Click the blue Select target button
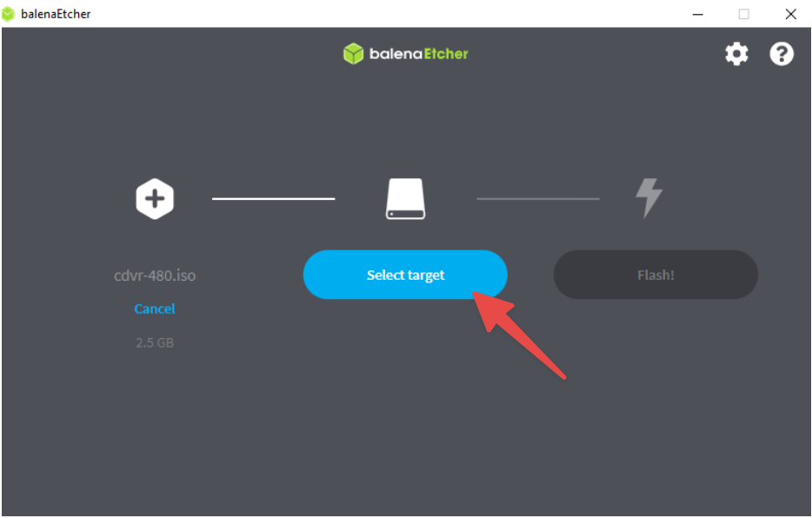Image resolution: width=812 pixels, height=518 pixels. [405, 275]
